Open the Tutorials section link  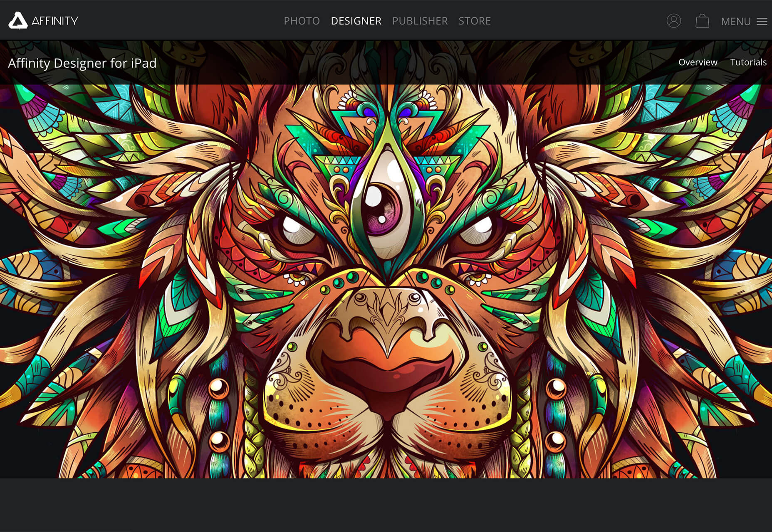(x=748, y=62)
